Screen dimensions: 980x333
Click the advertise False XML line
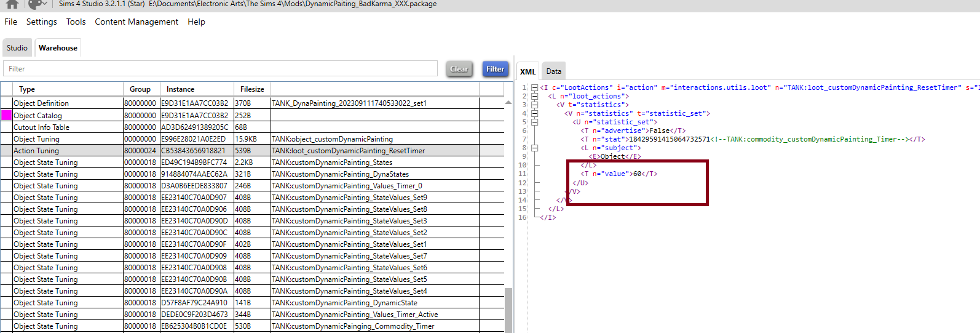pos(633,131)
